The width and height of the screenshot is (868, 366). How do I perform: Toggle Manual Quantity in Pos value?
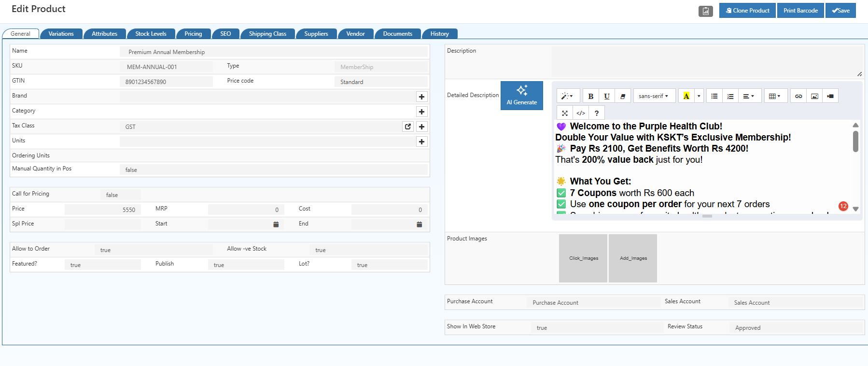[273, 169]
